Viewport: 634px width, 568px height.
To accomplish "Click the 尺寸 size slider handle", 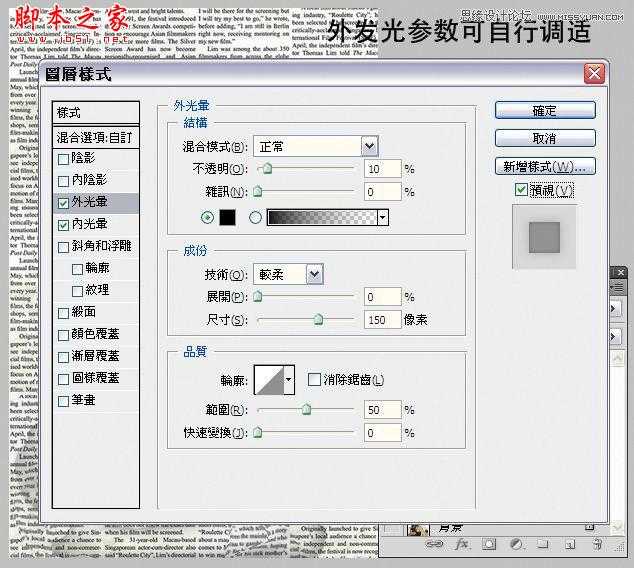I will click(x=319, y=319).
